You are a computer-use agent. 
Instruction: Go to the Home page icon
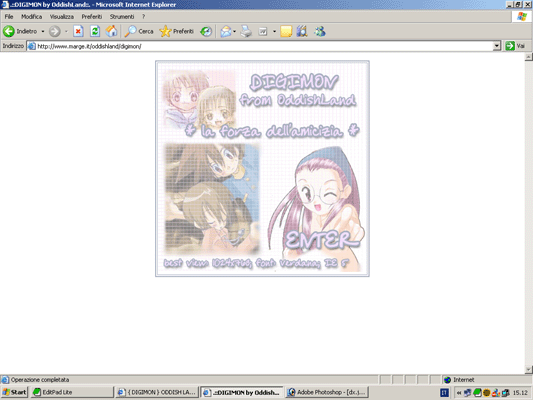(x=111, y=31)
